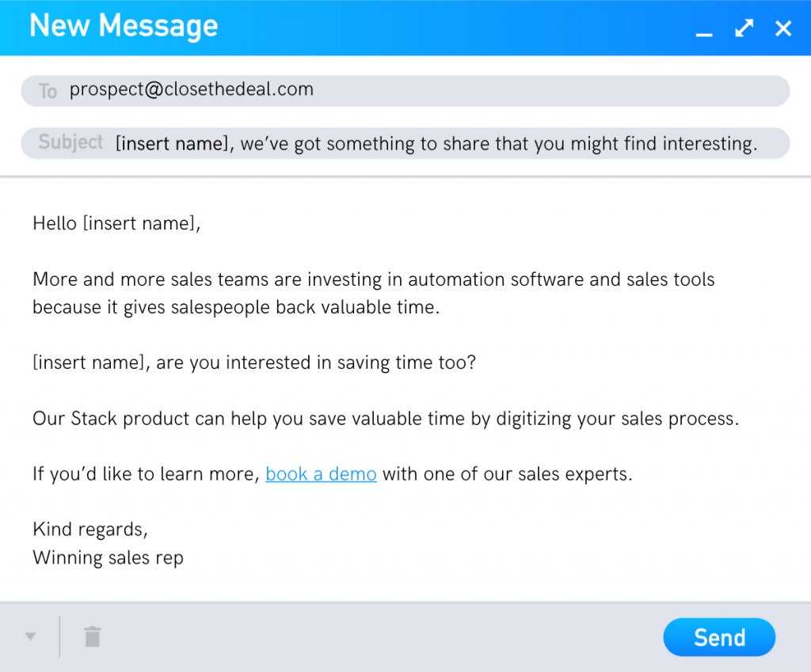
Task: Click the To recipient field
Action: pyautogui.click(x=396, y=89)
